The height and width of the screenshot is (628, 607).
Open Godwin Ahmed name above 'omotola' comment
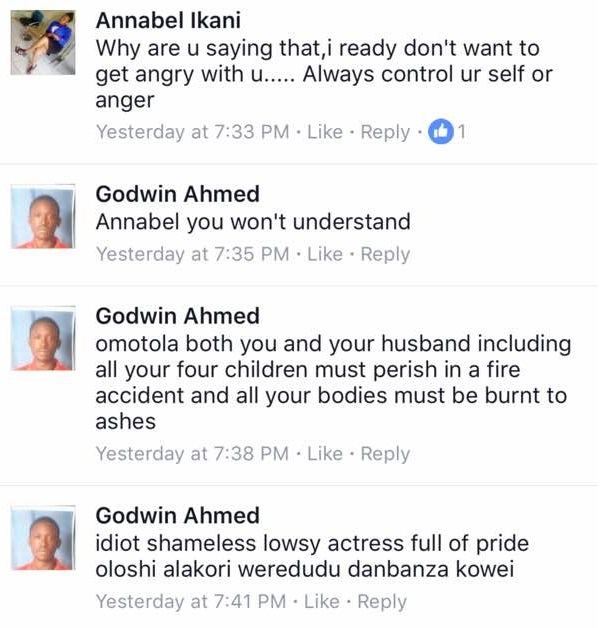click(177, 316)
